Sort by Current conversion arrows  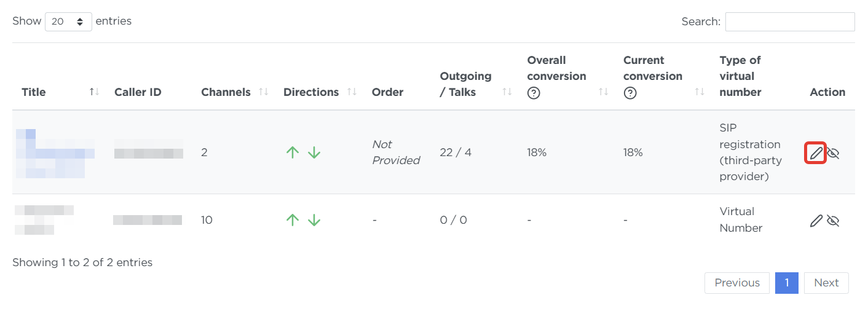pyautogui.click(x=699, y=92)
